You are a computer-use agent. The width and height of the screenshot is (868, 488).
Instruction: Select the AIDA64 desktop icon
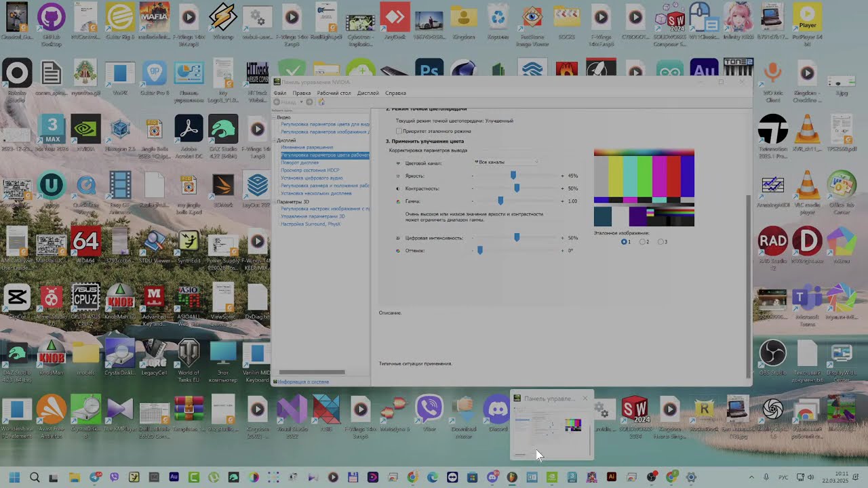[x=85, y=246]
